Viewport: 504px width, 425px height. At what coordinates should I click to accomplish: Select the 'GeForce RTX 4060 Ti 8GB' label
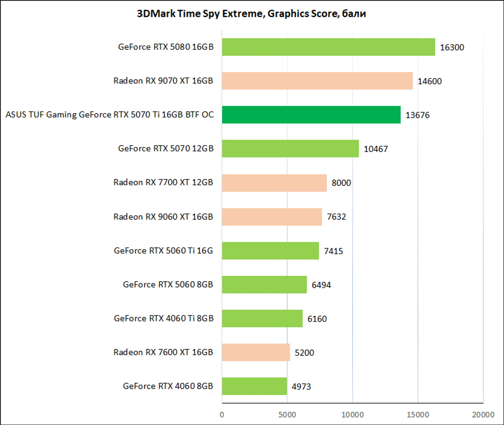[164, 318]
